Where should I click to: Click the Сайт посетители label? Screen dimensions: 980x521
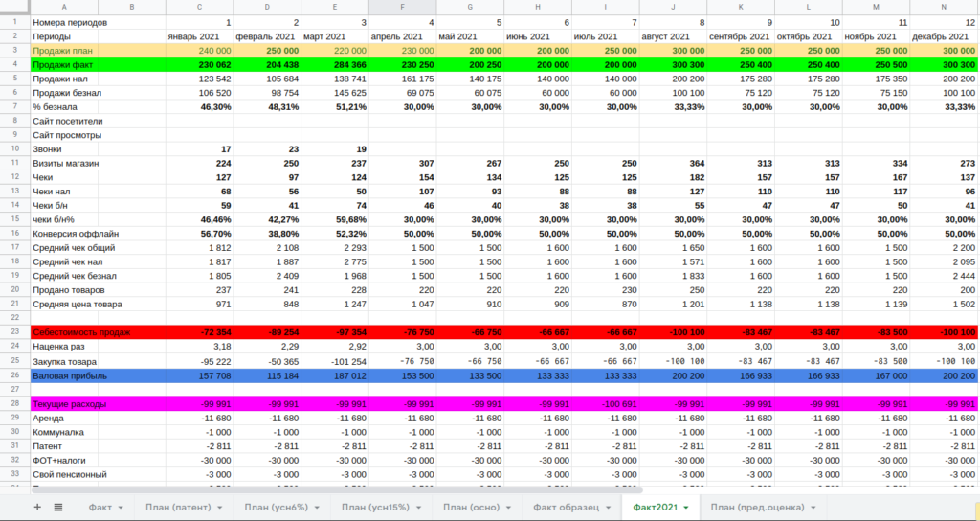[x=68, y=121]
